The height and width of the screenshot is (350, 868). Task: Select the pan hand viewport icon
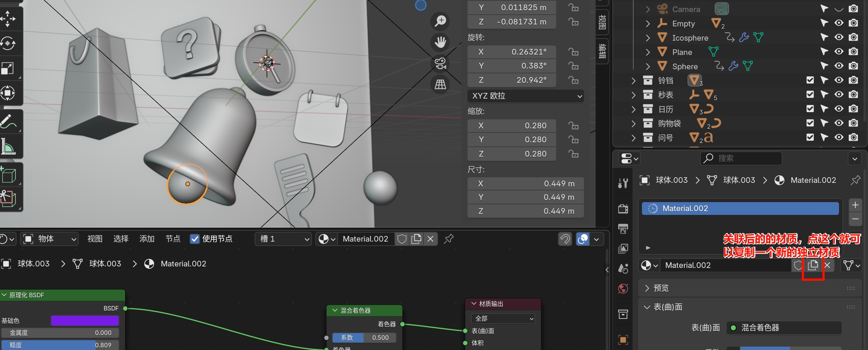click(440, 42)
